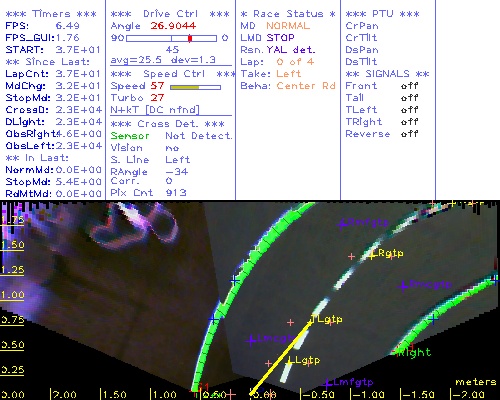Click the purple Rmfgtp marker
The height and width of the screenshot is (400, 500).
point(341,224)
